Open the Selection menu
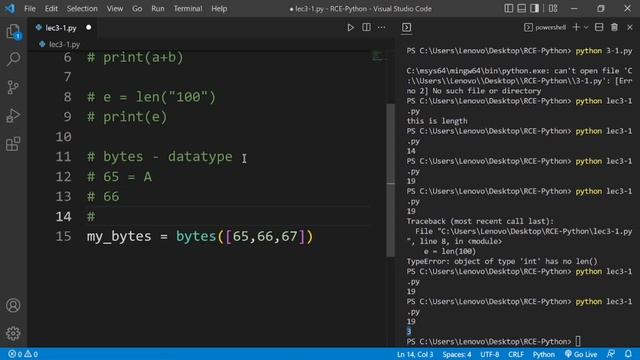Screen dimensions: 640x360 (x=82, y=9)
